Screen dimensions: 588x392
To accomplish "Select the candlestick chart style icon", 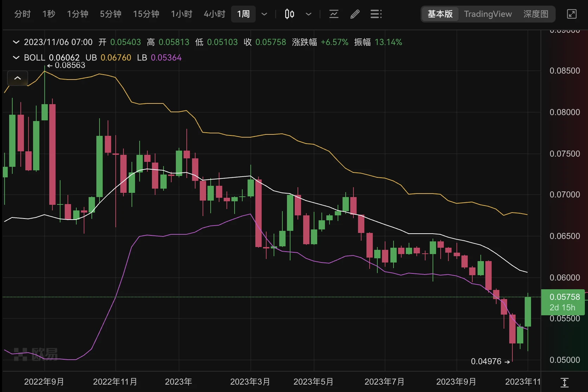I will 289,14.
